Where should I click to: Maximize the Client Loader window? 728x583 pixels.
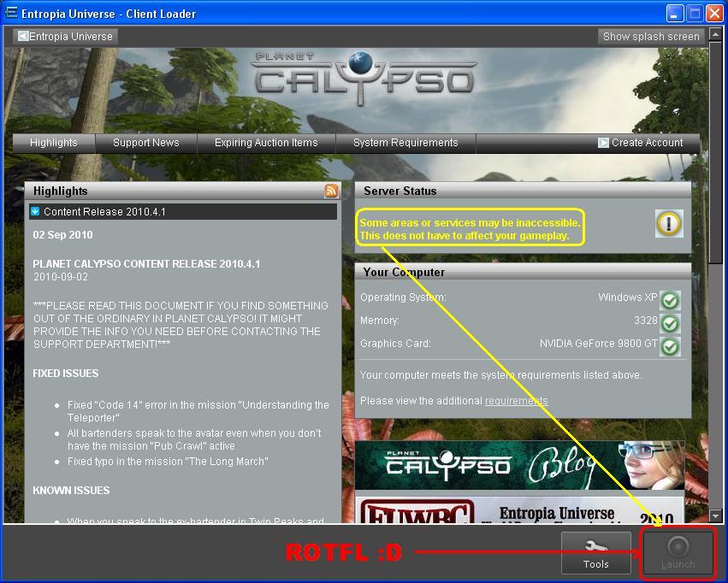(x=695, y=13)
